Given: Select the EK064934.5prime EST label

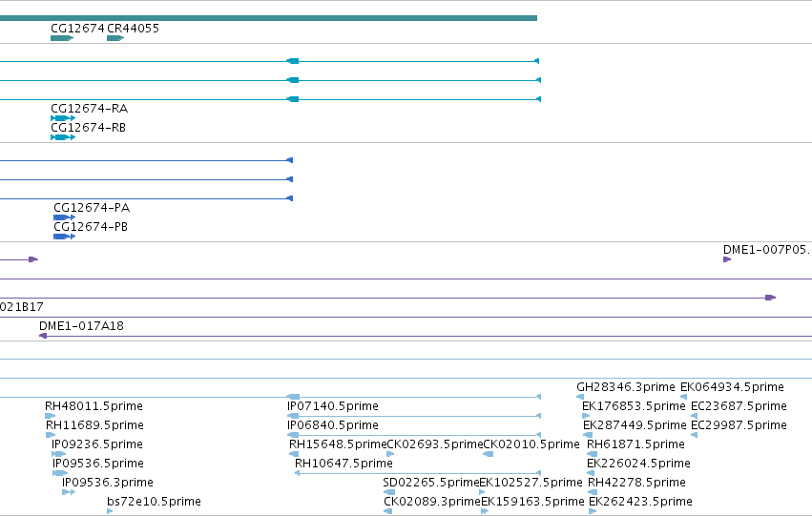Looking at the screenshot, I should [732, 387].
